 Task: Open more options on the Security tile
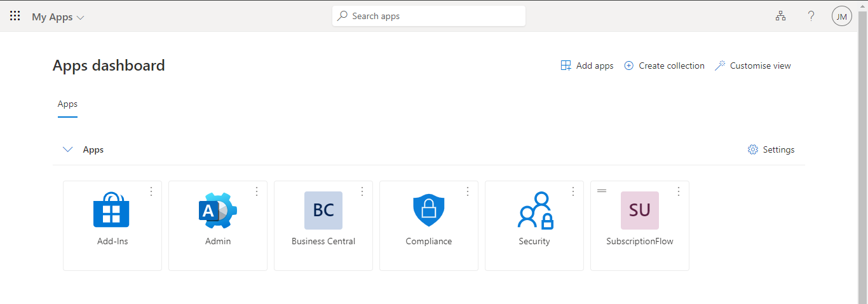pyautogui.click(x=573, y=191)
